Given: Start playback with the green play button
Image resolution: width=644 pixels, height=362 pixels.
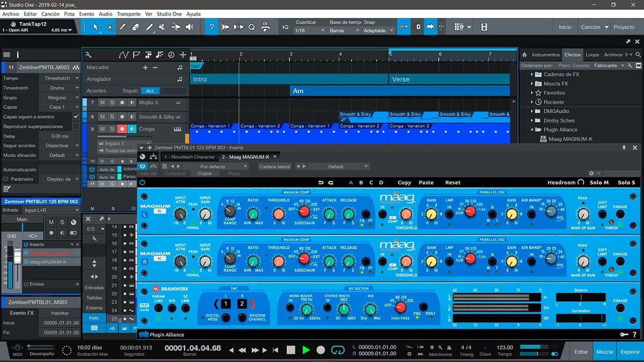Looking at the screenshot, I should click(306, 350).
